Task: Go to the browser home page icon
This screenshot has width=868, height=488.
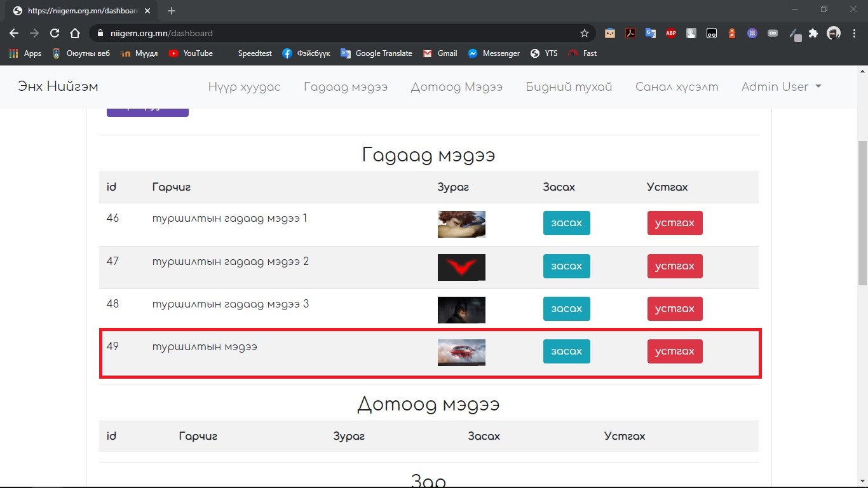Action: [75, 33]
